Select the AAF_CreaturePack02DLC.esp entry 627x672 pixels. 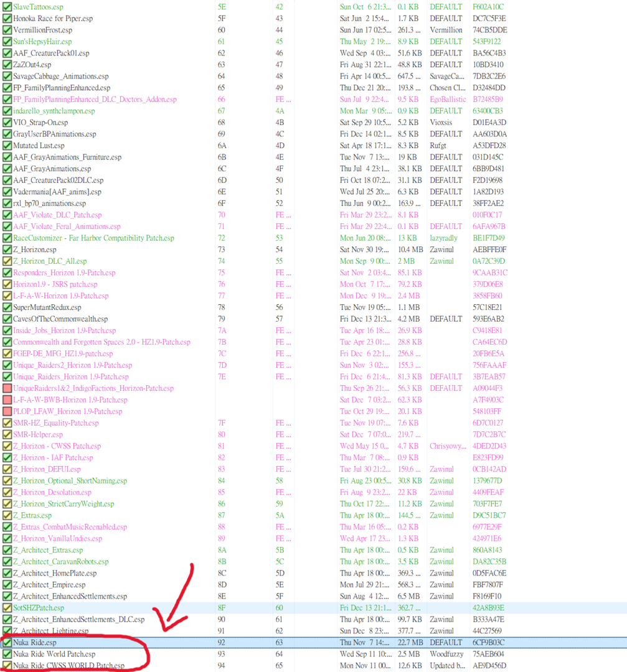59,180
